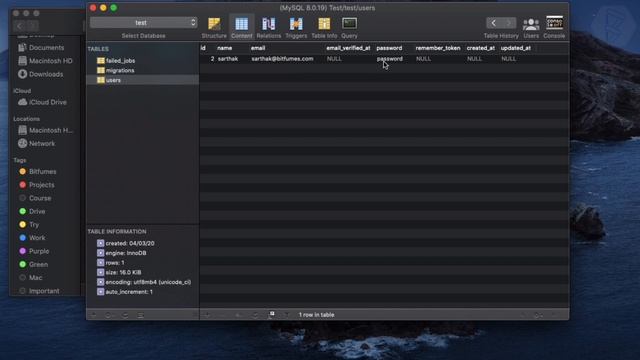Open the Query editor view
640x360 pixels.
(x=349, y=28)
